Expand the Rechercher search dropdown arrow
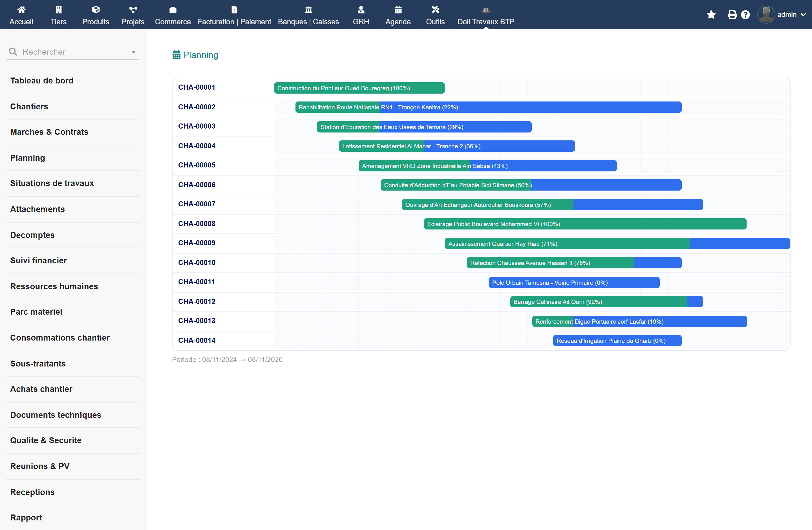The width and height of the screenshot is (812, 530). (x=133, y=52)
